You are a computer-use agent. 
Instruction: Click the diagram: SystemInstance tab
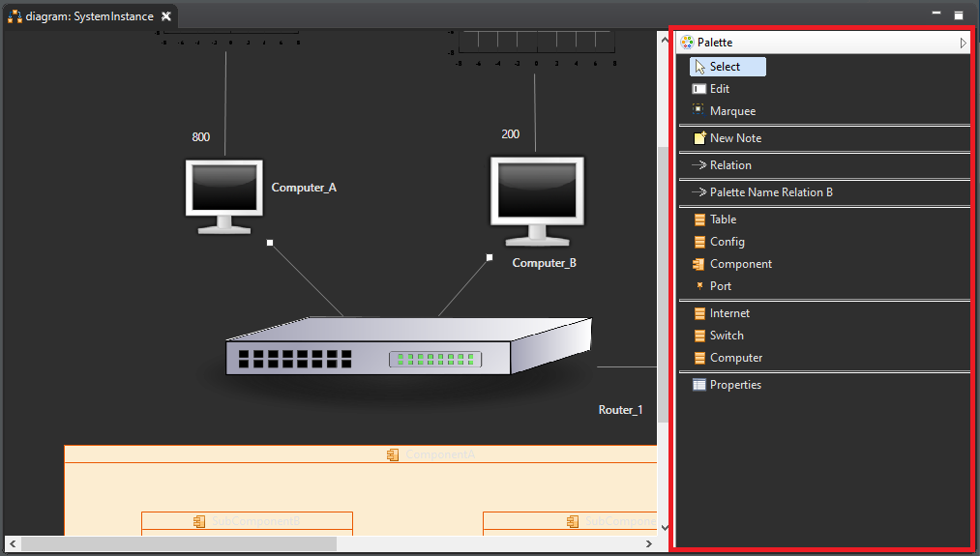click(88, 16)
